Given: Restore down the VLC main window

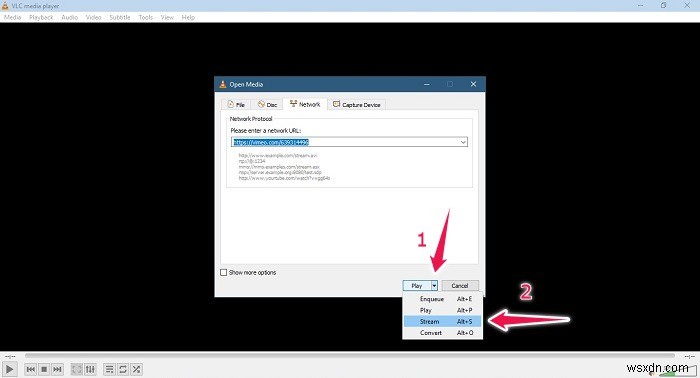Looking at the screenshot, I should pyautogui.click(x=664, y=5).
